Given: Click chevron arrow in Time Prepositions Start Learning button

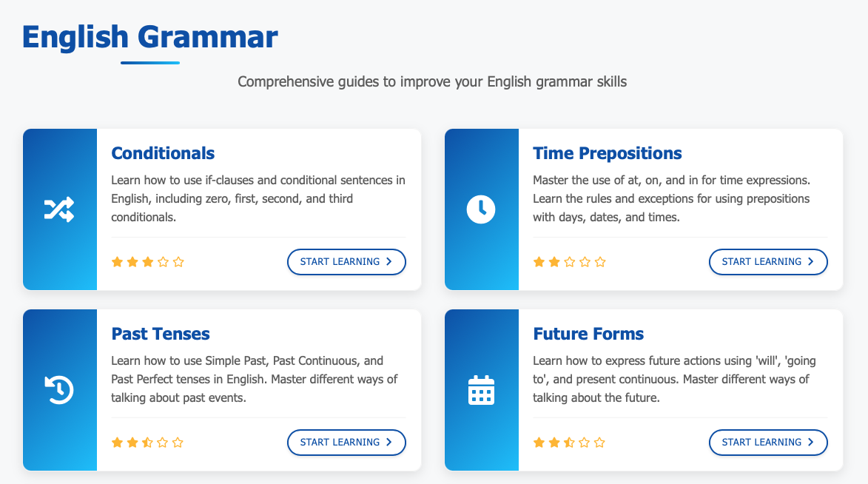Looking at the screenshot, I should tap(810, 262).
